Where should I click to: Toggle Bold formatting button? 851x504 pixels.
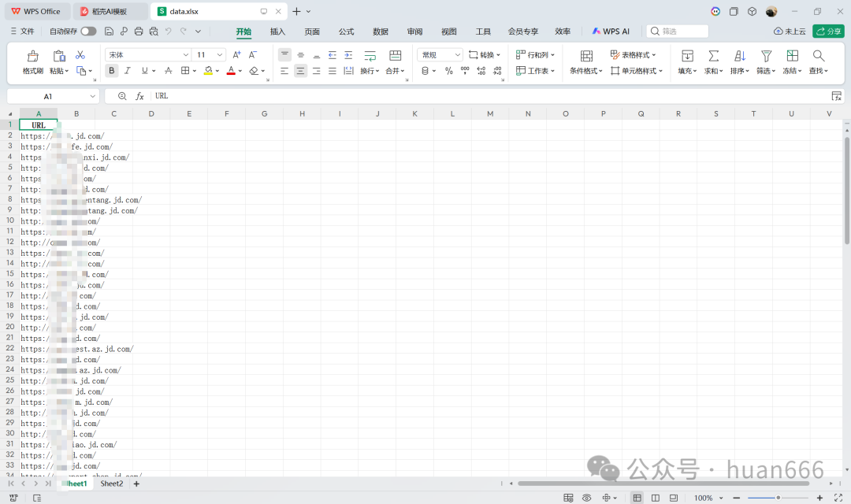coord(111,71)
